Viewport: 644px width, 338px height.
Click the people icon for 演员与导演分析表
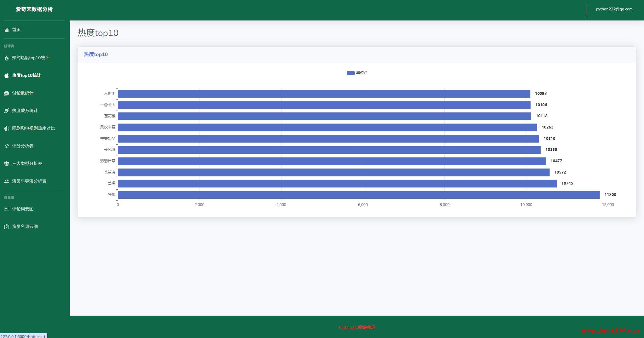[6, 181]
